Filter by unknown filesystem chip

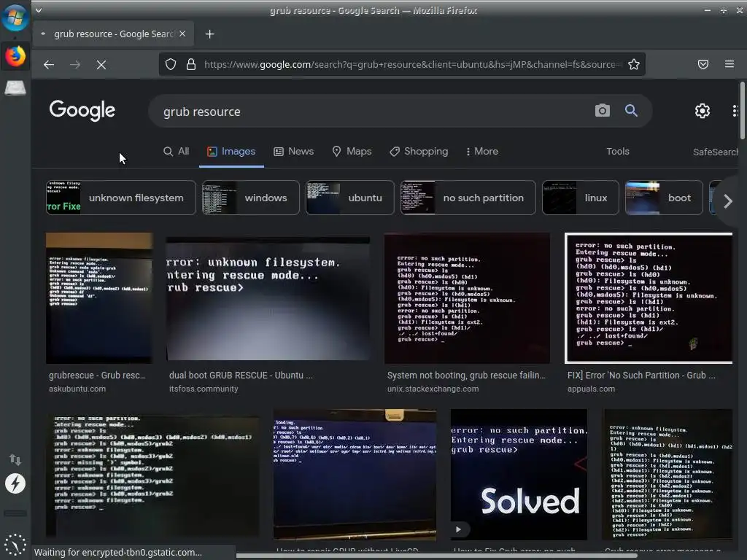[120, 198]
